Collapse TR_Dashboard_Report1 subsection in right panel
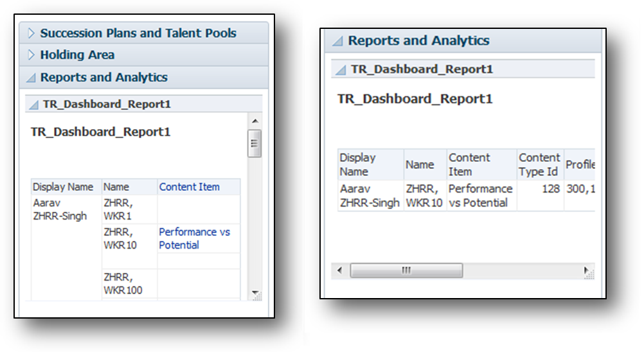The height and width of the screenshot is (352, 644). tap(341, 69)
